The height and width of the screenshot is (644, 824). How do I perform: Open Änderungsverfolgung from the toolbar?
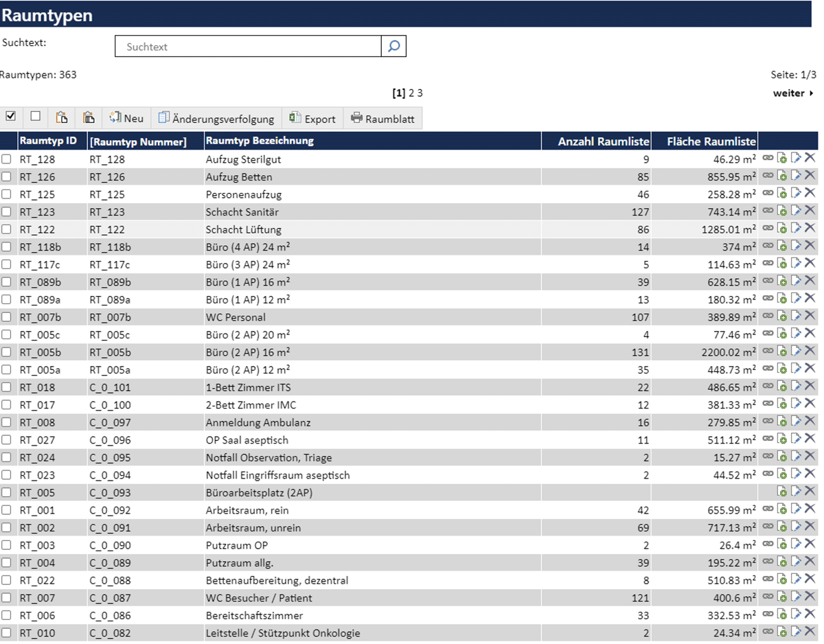216,118
